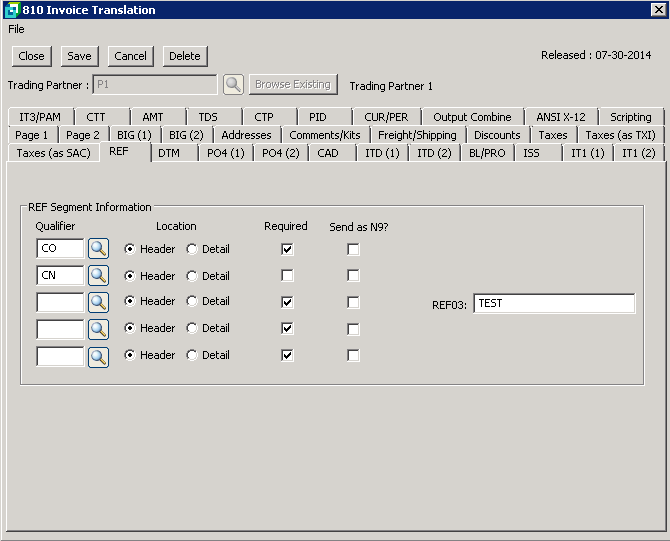Enable the Required checkbox for CN qualifier

[287, 276]
